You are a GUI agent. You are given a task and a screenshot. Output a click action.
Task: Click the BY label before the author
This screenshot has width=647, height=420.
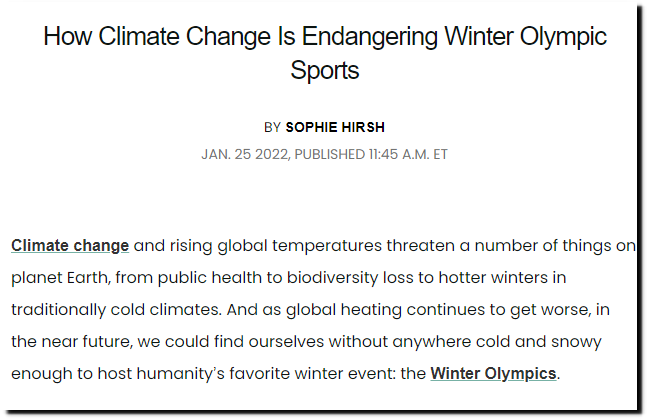272,127
